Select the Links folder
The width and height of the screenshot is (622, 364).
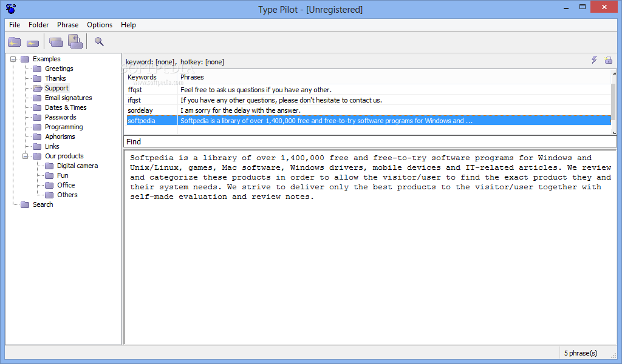coord(52,146)
